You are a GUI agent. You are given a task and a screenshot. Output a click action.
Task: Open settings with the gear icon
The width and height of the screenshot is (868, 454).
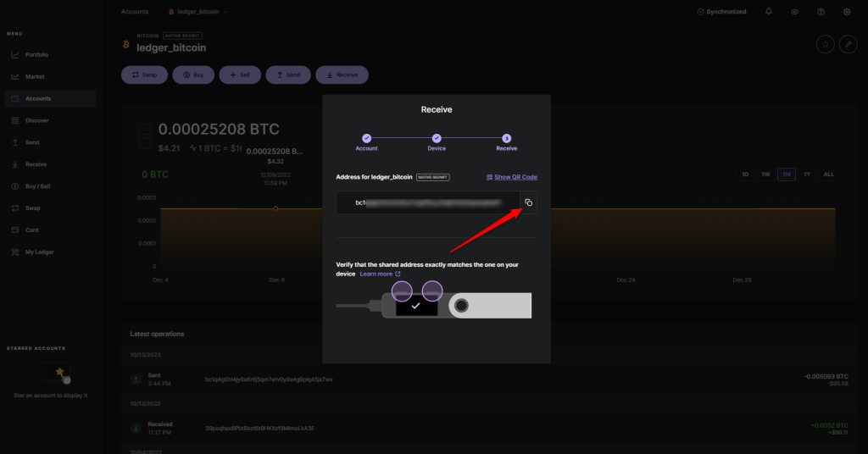tap(847, 12)
